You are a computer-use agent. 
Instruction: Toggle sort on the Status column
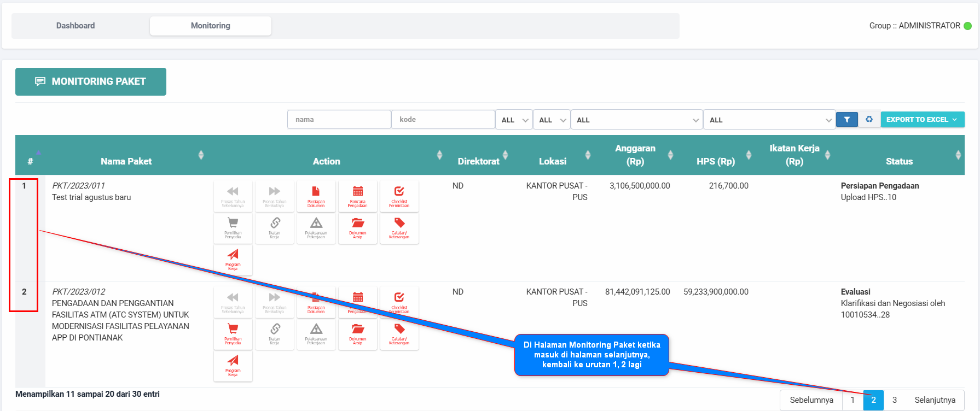tap(958, 155)
